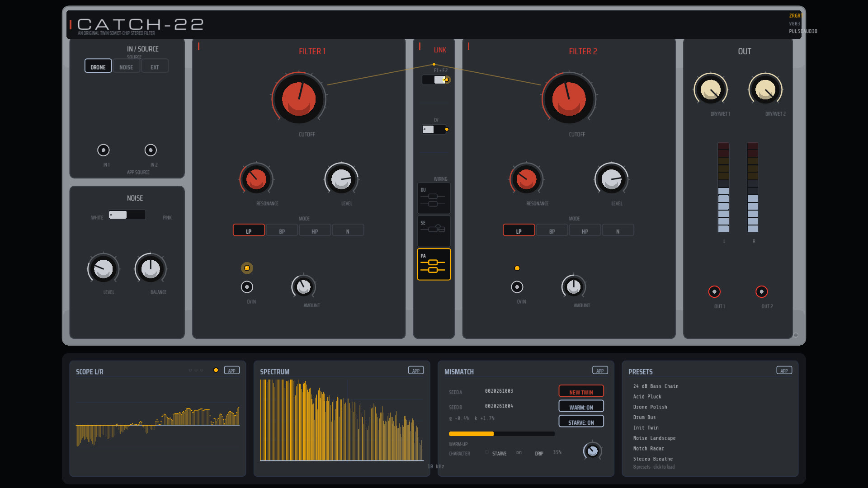This screenshot has height=488, width=868.
Task: Click the DRY/WET 2 knob
Action: [765, 89]
